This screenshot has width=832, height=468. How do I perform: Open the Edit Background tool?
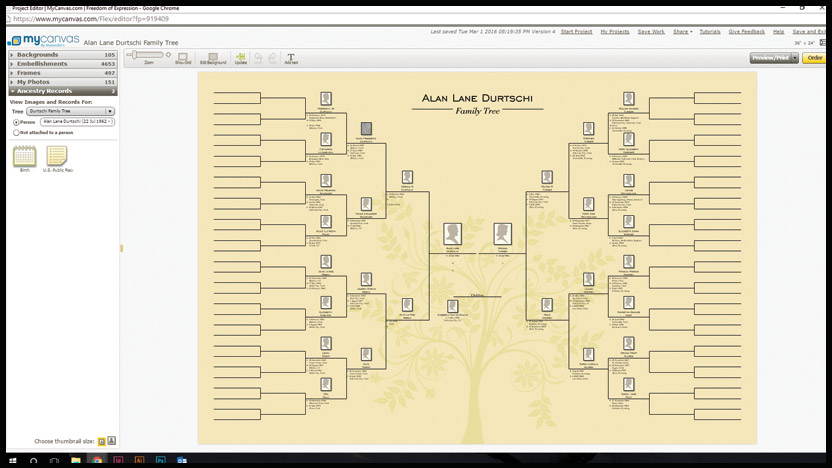click(x=213, y=58)
